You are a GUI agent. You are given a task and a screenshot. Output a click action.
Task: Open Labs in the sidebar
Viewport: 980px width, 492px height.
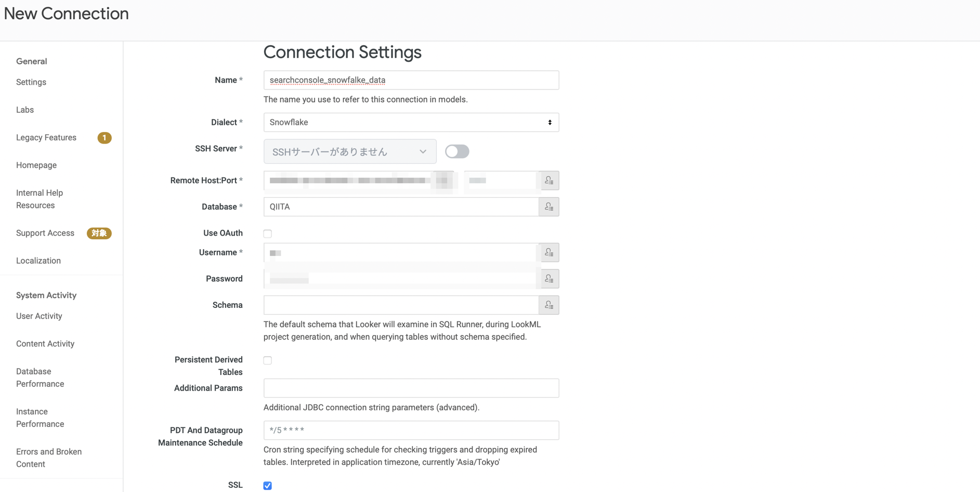click(x=25, y=110)
